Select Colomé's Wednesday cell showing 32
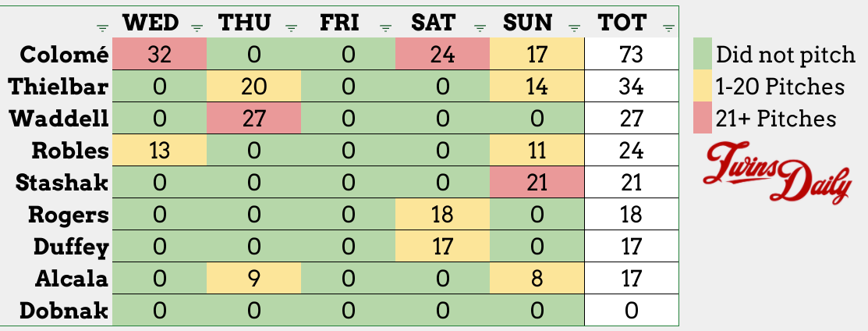This screenshot has height=331, width=868. coord(160,55)
